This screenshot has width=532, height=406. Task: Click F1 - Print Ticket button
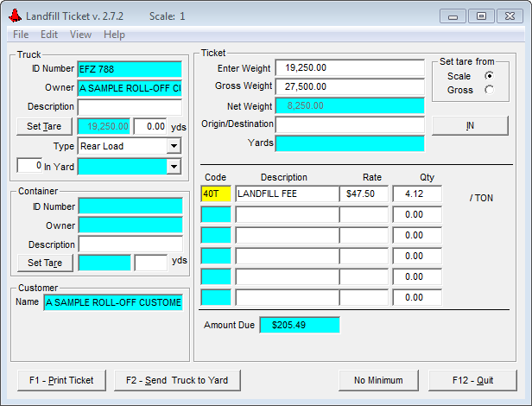tap(61, 380)
